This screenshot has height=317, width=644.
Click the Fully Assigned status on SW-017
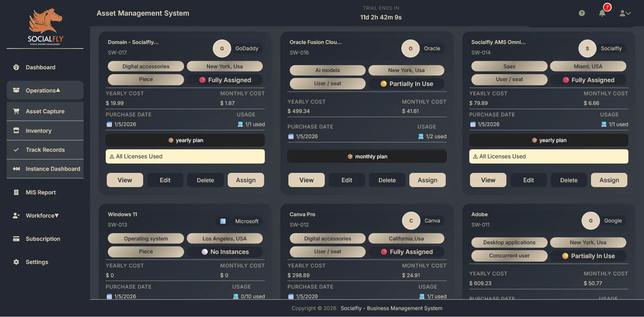225,80
